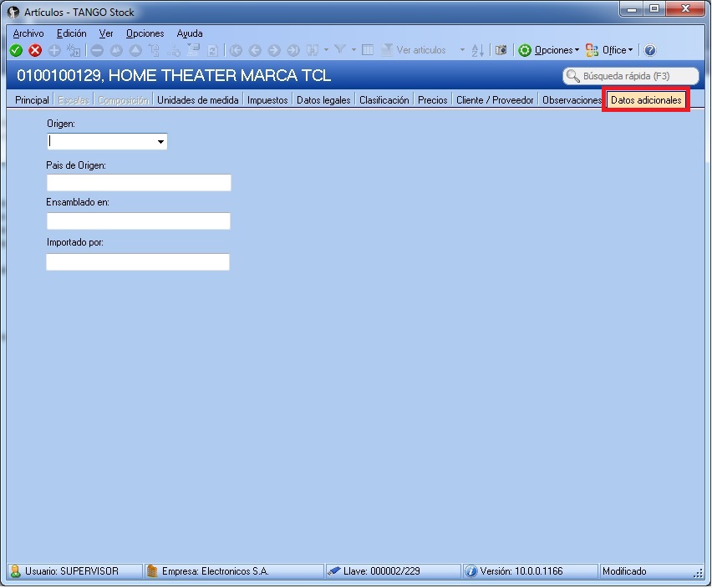712x588 pixels.
Task: Close the Artículos - TANGO Stock window
Action: tap(685, 9)
